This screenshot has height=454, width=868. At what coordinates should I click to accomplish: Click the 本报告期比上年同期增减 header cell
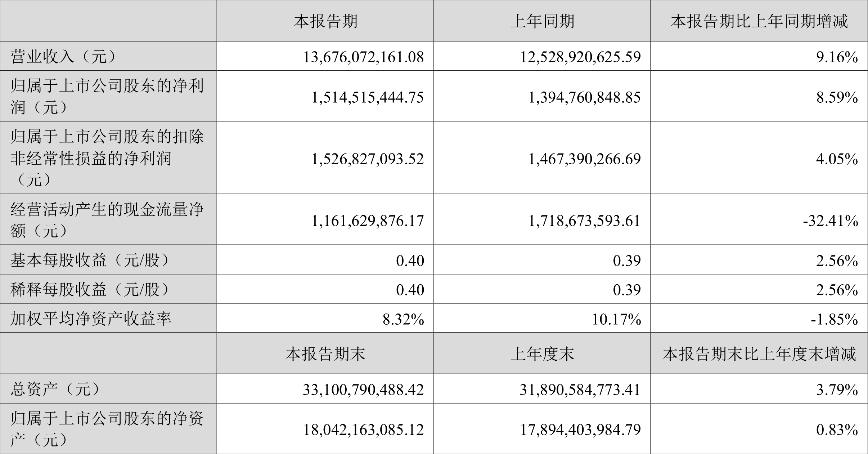point(759,21)
